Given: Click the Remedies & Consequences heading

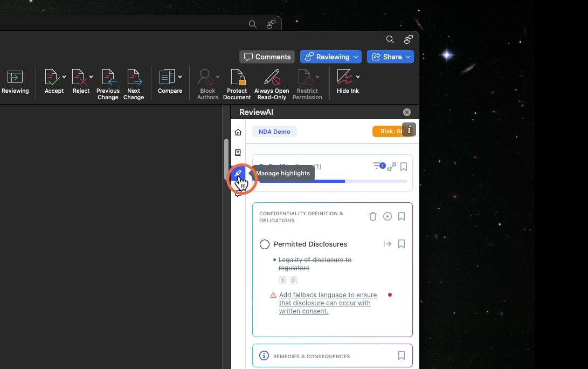Looking at the screenshot, I should (x=312, y=356).
